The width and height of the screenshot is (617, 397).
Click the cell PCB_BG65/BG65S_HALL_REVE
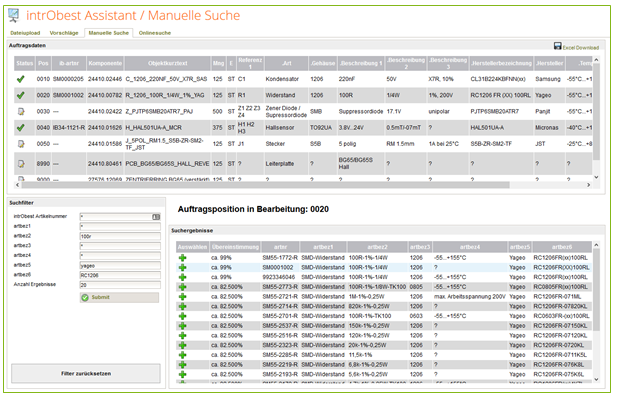coord(167,163)
